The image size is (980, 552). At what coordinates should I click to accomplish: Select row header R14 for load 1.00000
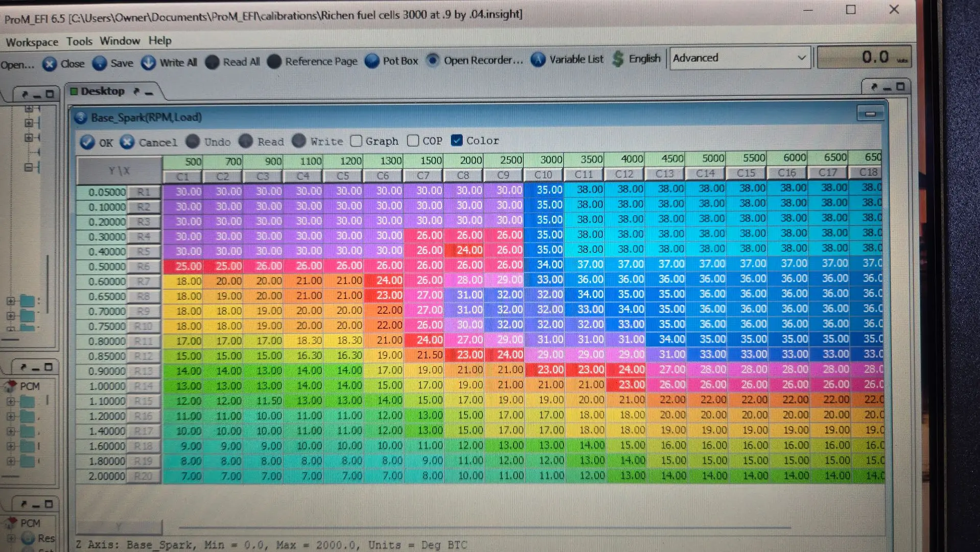144,386
